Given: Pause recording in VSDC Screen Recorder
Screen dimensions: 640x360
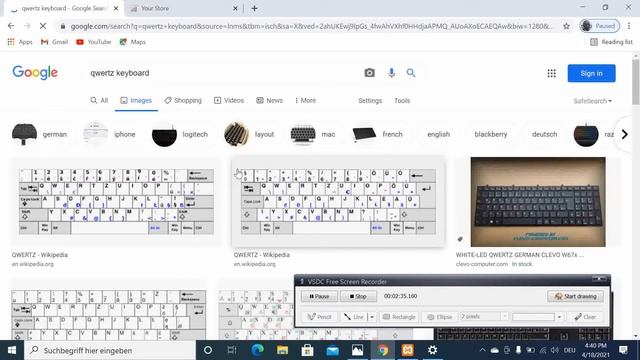Looking at the screenshot, I should pyautogui.click(x=319, y=296).
